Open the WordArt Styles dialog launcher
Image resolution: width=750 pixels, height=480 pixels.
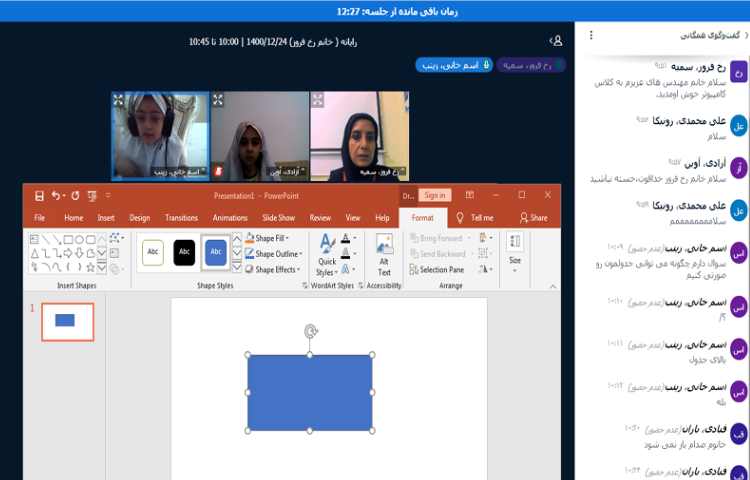pos(361,285)
